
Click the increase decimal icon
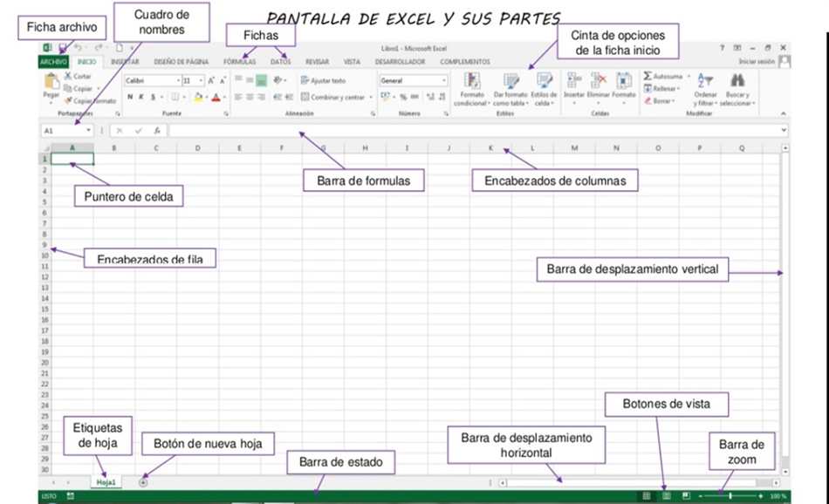coord(430,97)
